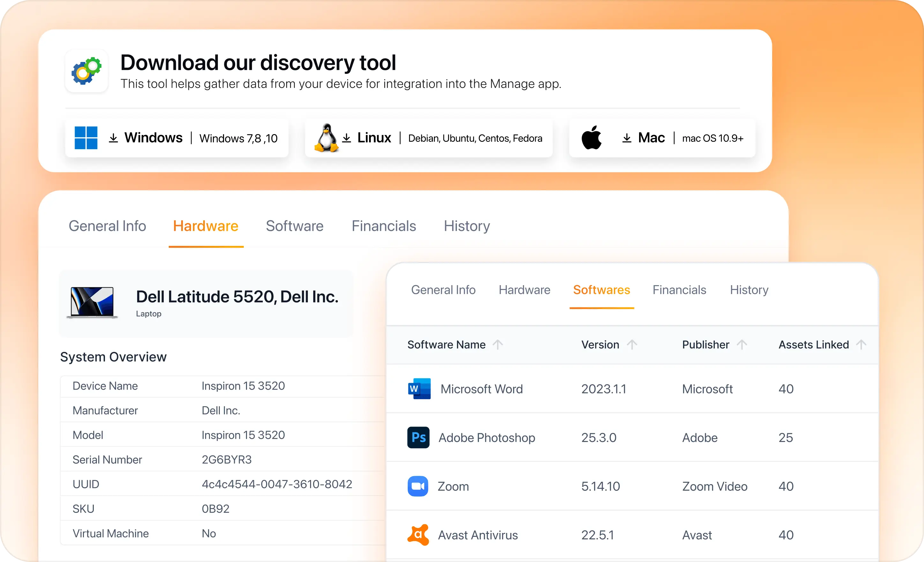Viewport: 924px width, 562px height.
Task: Click the Windows logo icon
Action: (86, 138)
